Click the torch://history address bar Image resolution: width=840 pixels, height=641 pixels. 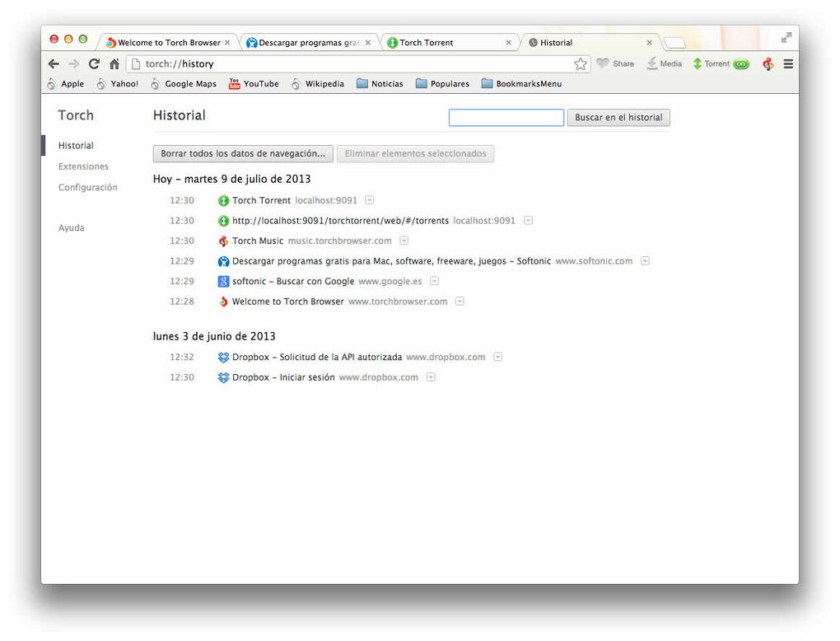tap(357, 63)
